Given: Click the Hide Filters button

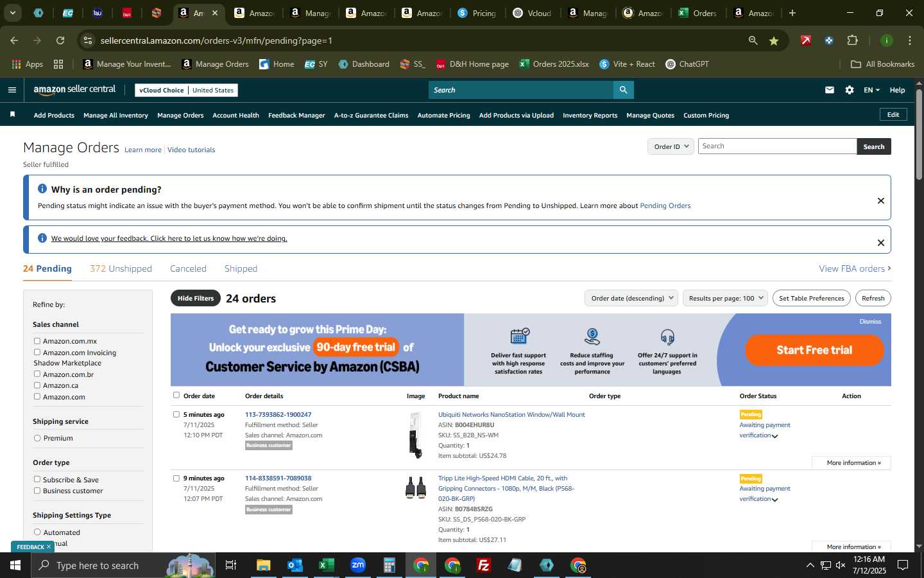Looking at the screenshot, I should click(196, 298).
